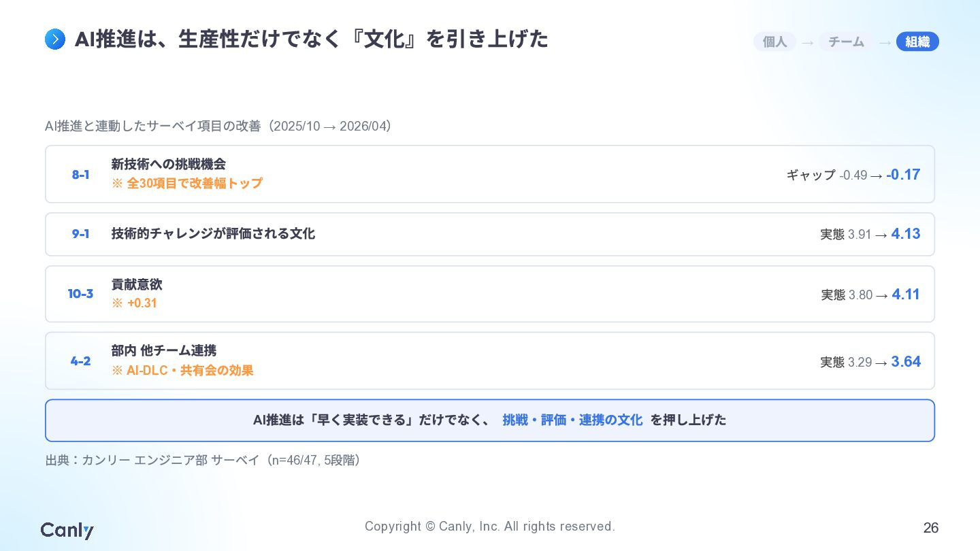The height and width of the screenshot is (551, 980).
Task: Select the 個人 step pill
Action: click(774, 41)
